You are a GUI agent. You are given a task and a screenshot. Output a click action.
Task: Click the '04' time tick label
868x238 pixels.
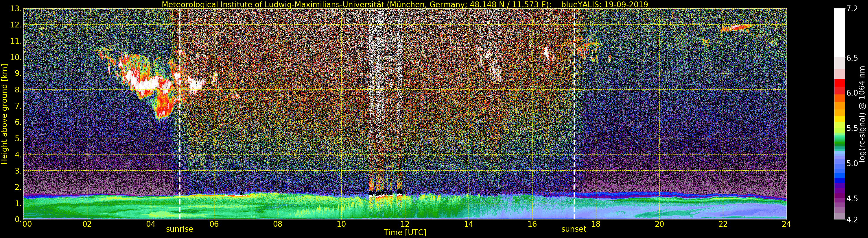tap(151, 224)
